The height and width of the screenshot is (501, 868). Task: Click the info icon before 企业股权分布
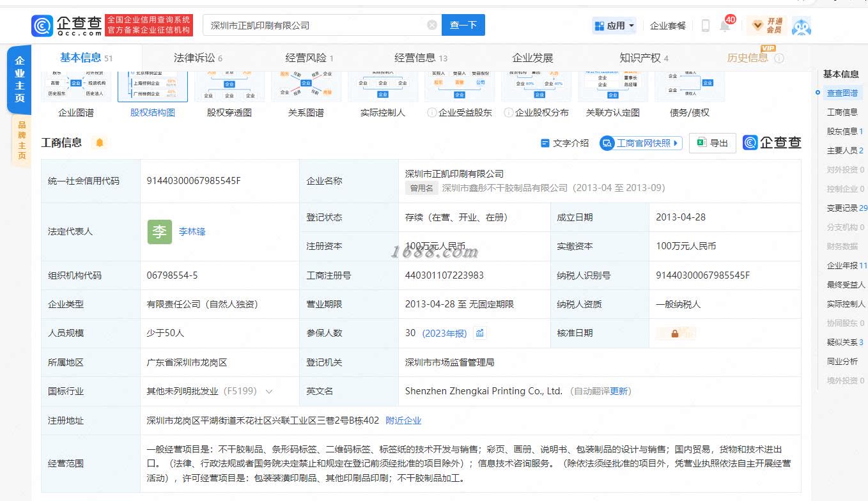(509, 112)
